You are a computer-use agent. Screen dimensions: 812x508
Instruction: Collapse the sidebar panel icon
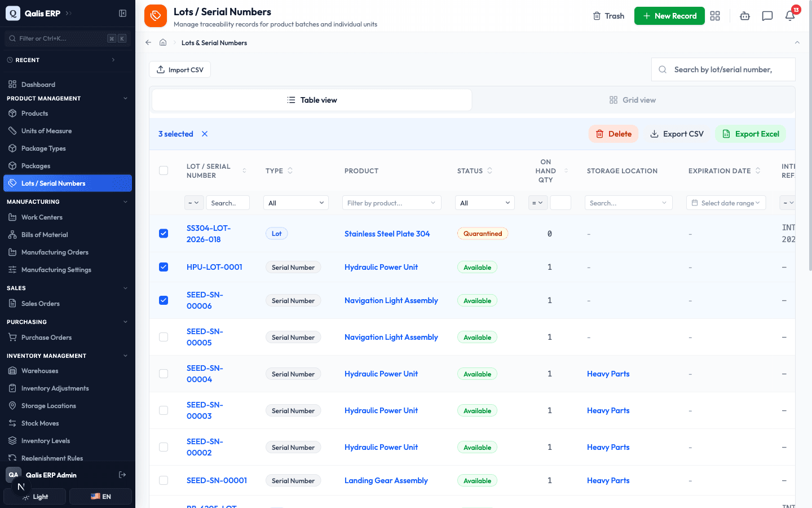pyautogui.click(x=122, y=13)
